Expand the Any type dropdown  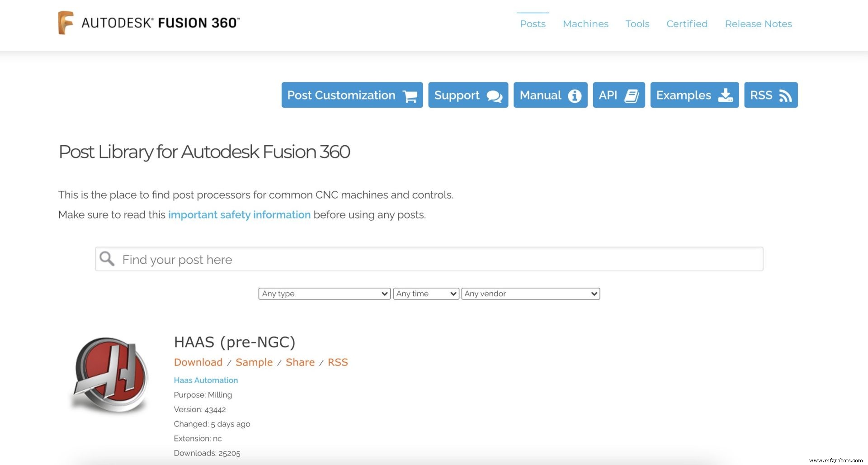(324, 294)
